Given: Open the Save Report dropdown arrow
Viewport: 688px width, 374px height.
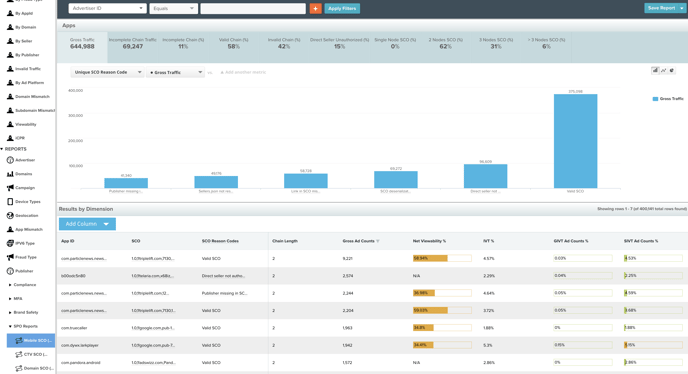Looking at the screenshot, I should coord(682,8).
